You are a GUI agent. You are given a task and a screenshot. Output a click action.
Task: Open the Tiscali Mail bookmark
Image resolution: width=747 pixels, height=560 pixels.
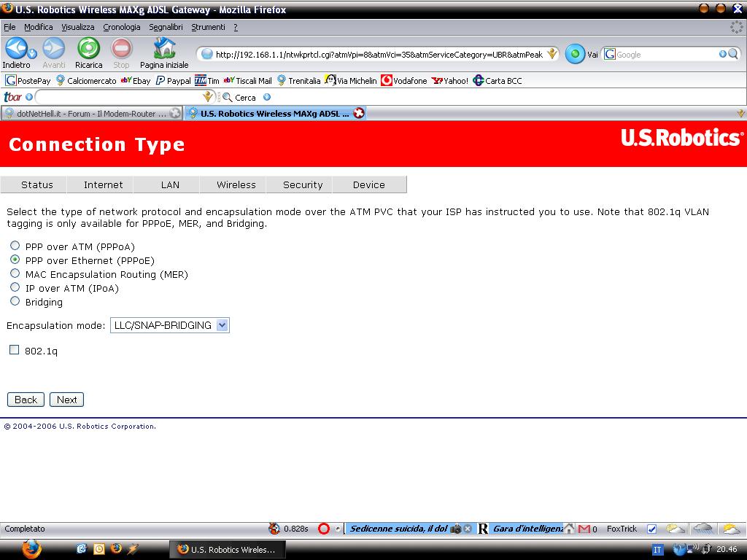248,80
